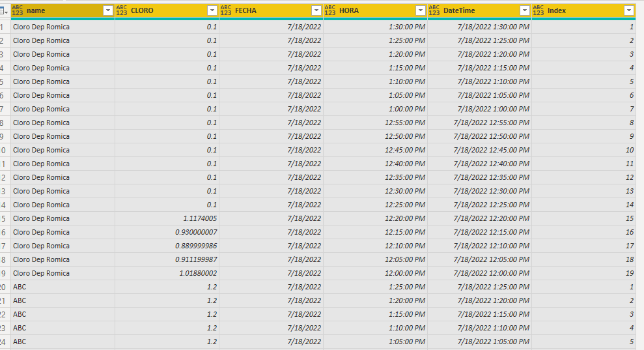Select the CLORO column header
The width and height of the screenshot is (644, 350).
(x=167, y=10)
